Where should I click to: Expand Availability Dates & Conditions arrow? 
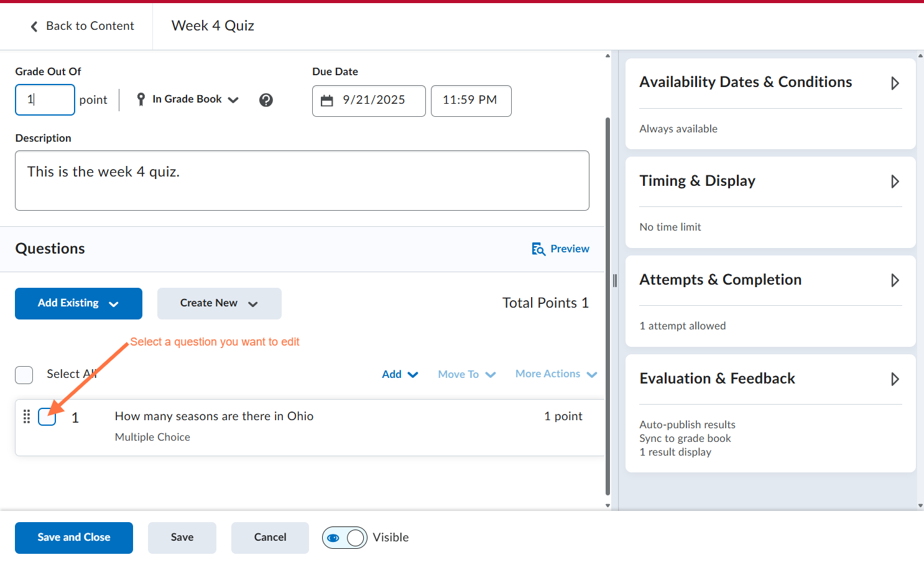click(x=895, y=83)
